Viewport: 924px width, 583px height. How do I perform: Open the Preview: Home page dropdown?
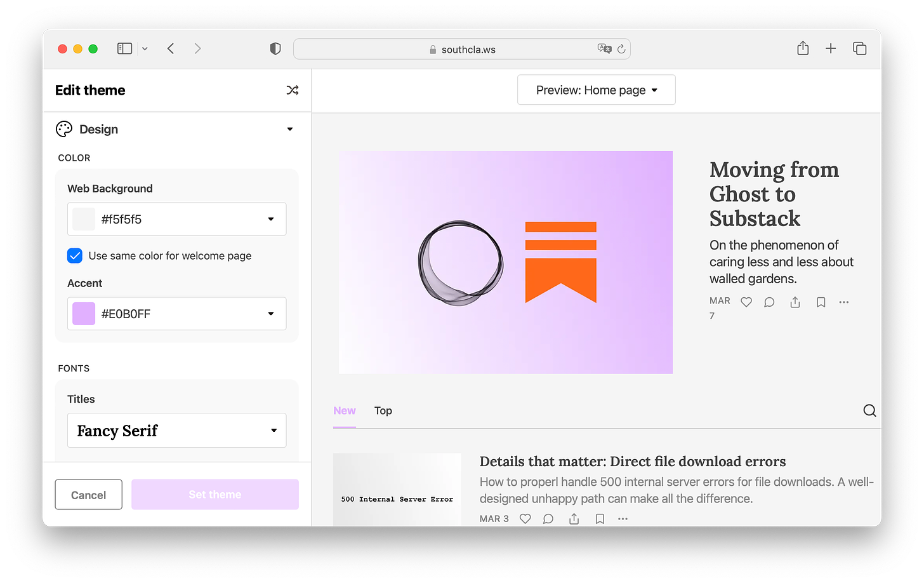coord(597,90)
